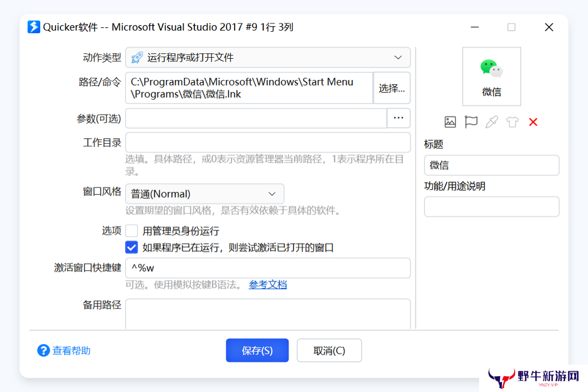
Task: Click the blue question mark help icon
Action: [x=44, y=351]
